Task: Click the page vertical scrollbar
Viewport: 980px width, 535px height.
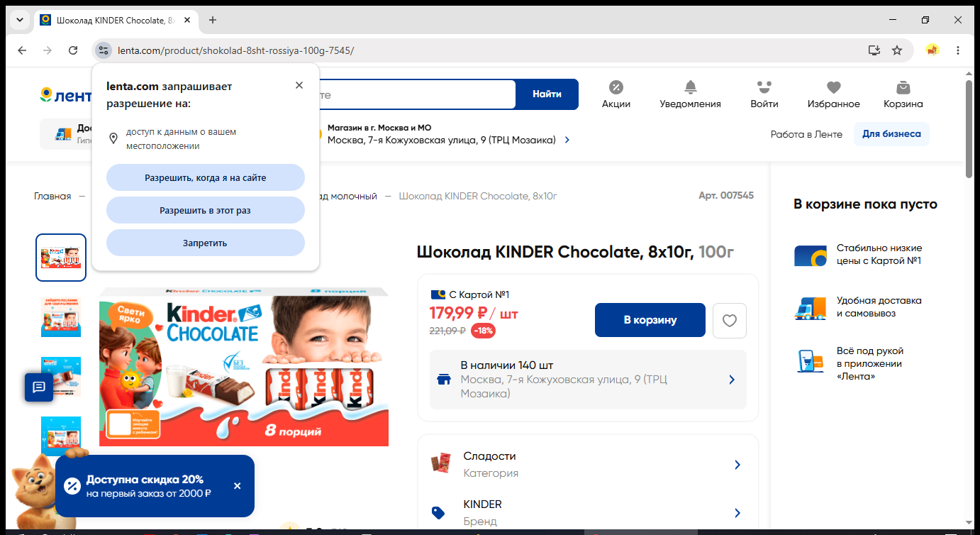Action: click(969, 128)
